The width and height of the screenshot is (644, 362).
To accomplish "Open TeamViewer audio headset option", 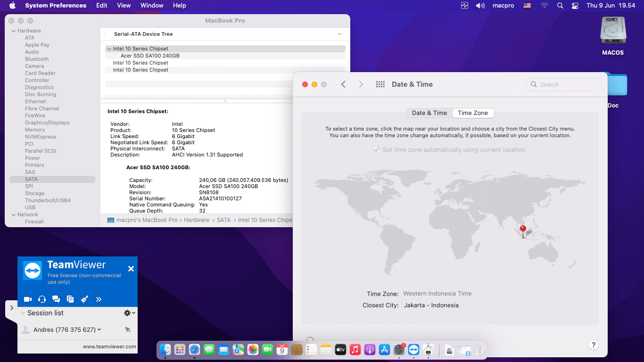I will (x=42, y=299).
